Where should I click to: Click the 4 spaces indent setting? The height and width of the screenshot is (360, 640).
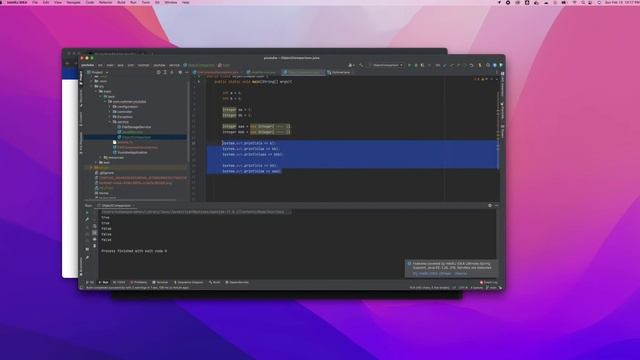476,288
